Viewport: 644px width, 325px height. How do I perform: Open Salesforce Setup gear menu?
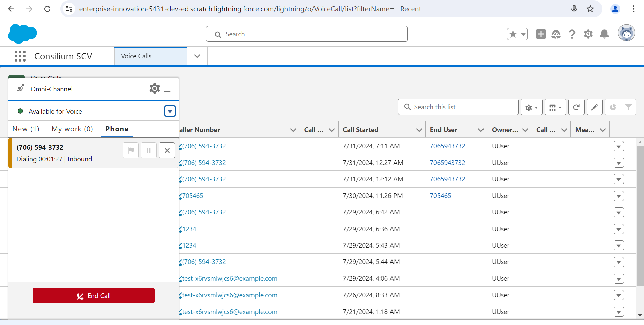click(x=588, y=34)
